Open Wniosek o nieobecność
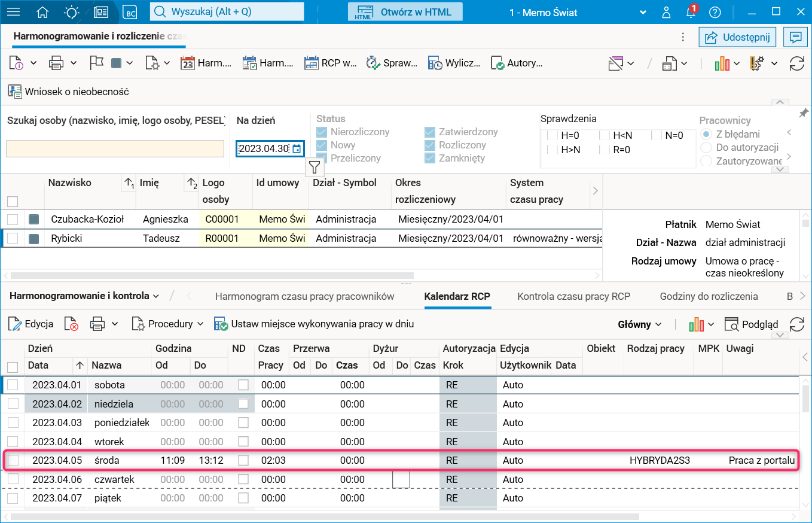 pyautogui.click(x=68, y=92)
